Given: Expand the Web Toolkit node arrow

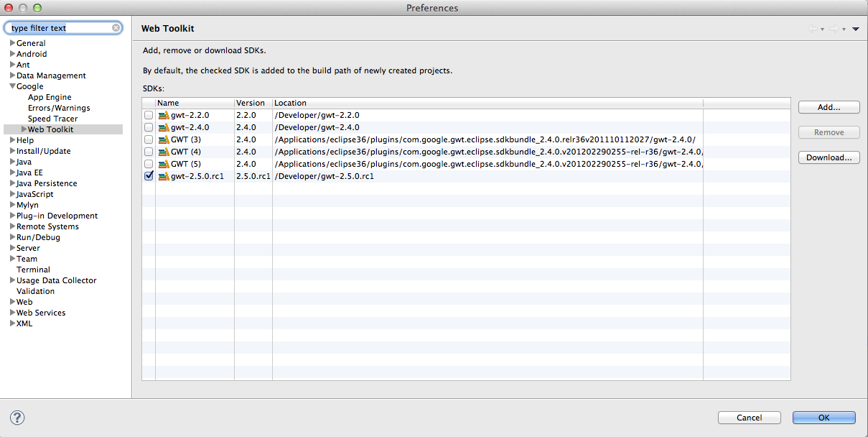Looking at the screenshot, I should pos(24,129).
